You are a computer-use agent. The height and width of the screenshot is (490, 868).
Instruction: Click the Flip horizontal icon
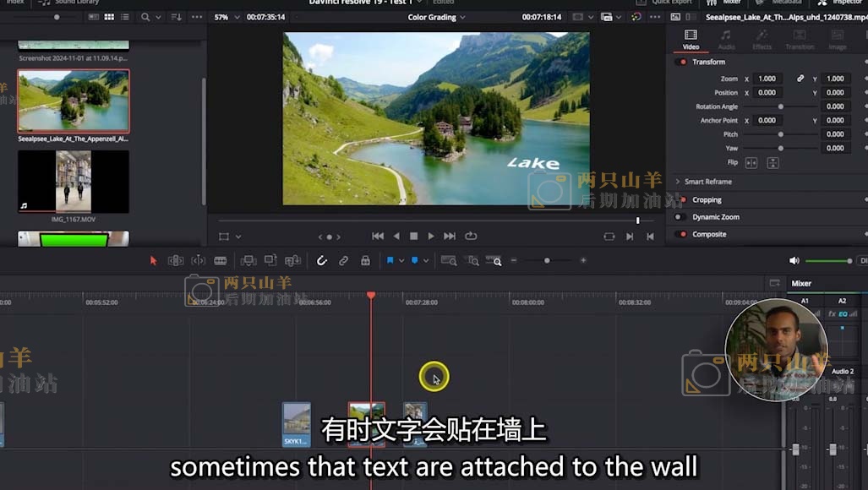click(x=751, y=162)
